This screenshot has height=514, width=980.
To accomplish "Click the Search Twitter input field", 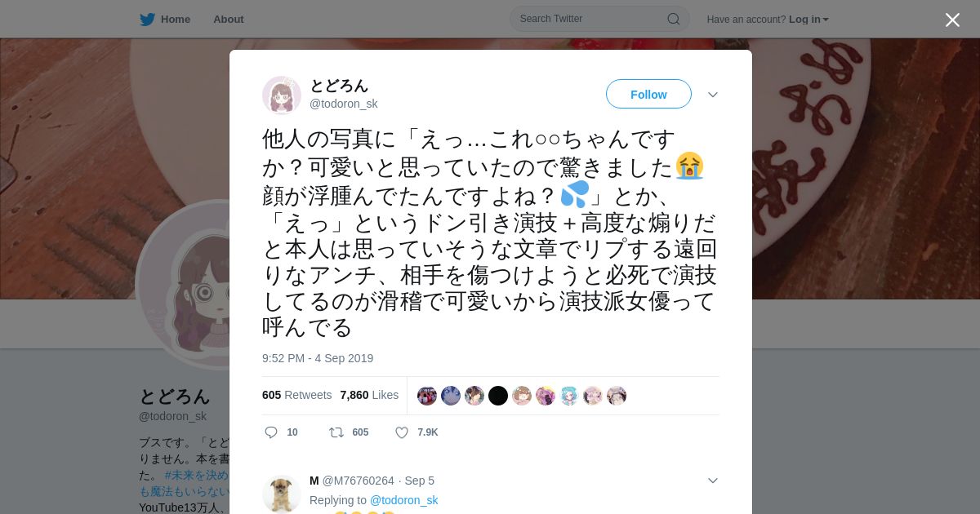I will click(x=591, y=19).
